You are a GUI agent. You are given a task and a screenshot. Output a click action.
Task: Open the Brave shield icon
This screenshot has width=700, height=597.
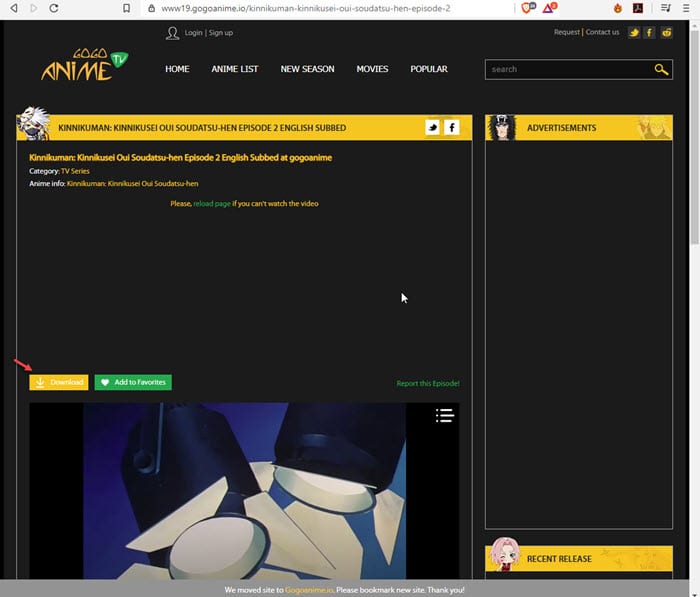528,8
